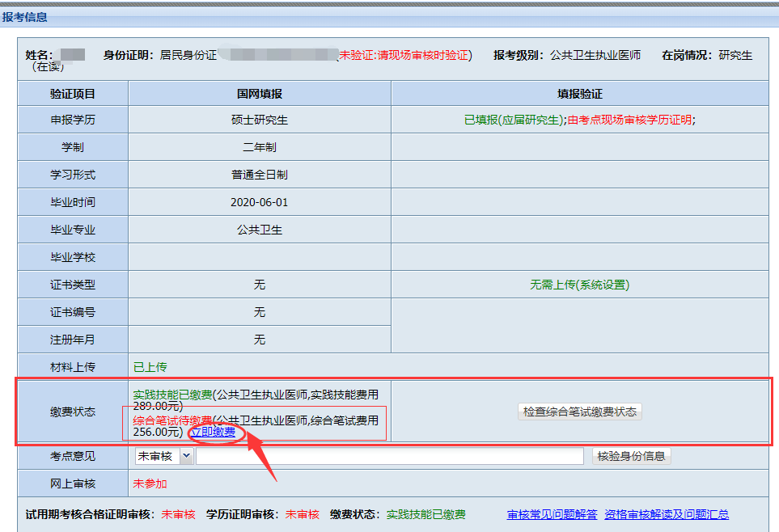Viewport: 779px width, 532px height.
Task: Click the 核验身份信息 button
Action: click(631, 456)
